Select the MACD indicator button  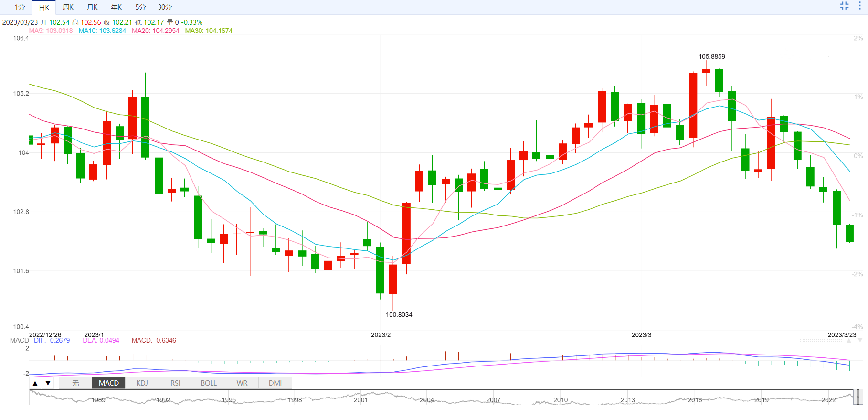[x=109, y=383]
